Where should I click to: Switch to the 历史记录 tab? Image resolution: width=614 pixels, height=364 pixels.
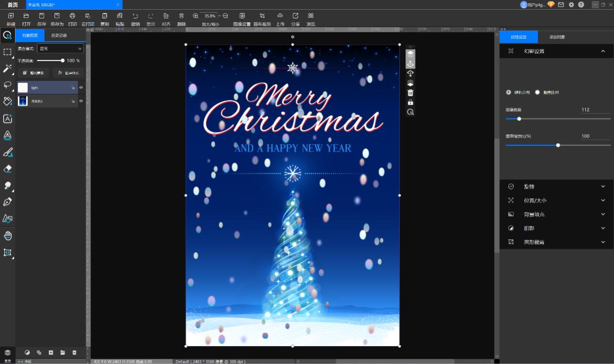point(59,35)
